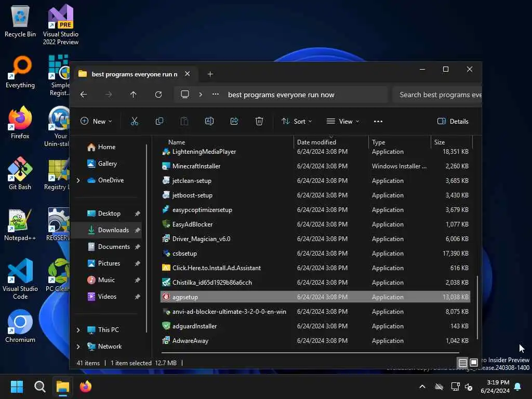The height and width of the screenshot is (399, 532).
Task: Click the Delete trash icon in toolbar
Action: click(259, 121)
